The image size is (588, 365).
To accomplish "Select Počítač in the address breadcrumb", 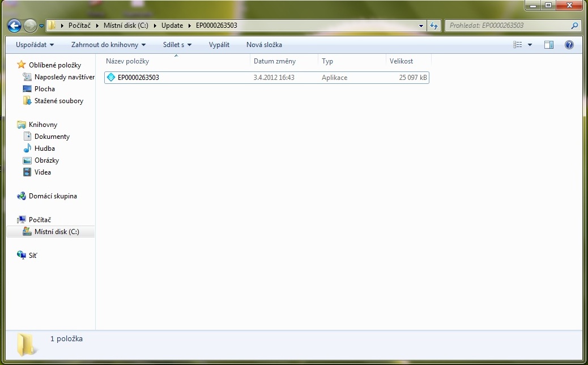I will pyautogui.click(x=79, y=26).
